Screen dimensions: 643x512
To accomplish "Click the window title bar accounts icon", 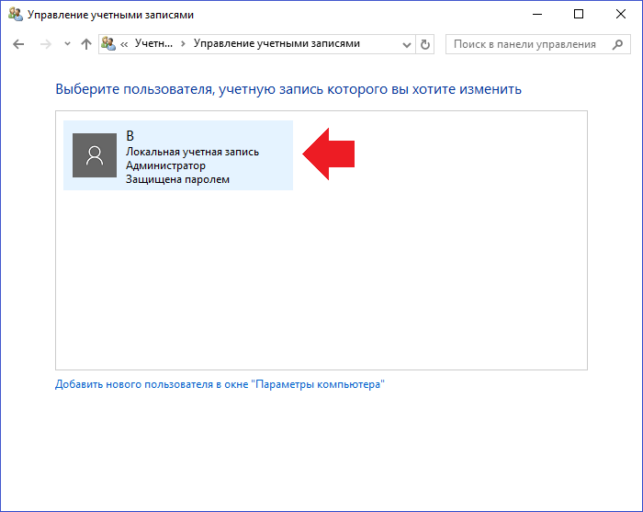I will click(15, 14).
